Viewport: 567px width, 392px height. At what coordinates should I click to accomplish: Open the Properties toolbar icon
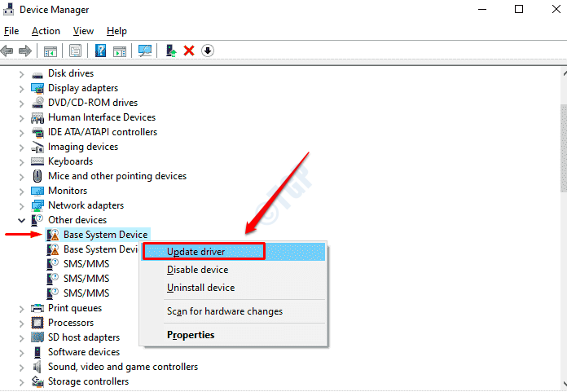coord(75,51)
